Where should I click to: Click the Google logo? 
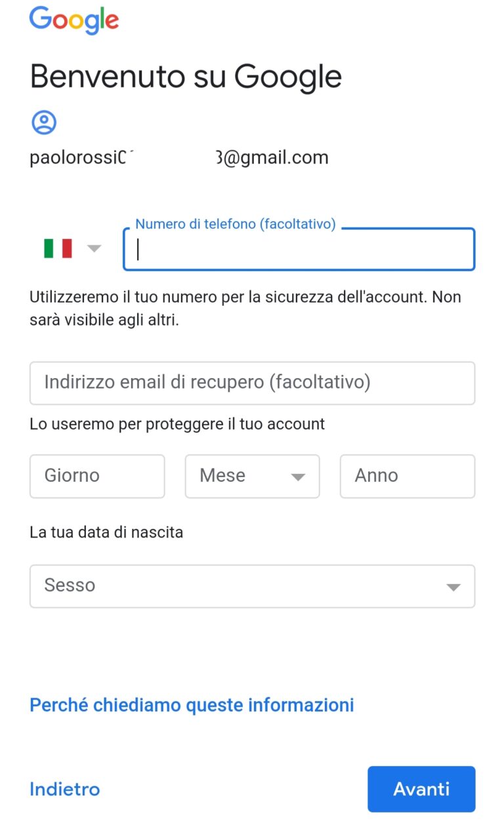(x=73, y=21)
